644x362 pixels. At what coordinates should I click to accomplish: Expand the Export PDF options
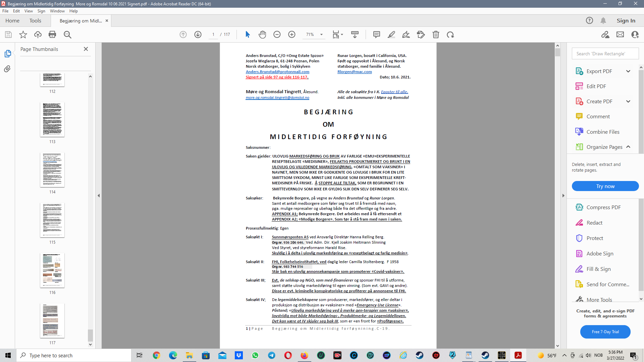628,71
